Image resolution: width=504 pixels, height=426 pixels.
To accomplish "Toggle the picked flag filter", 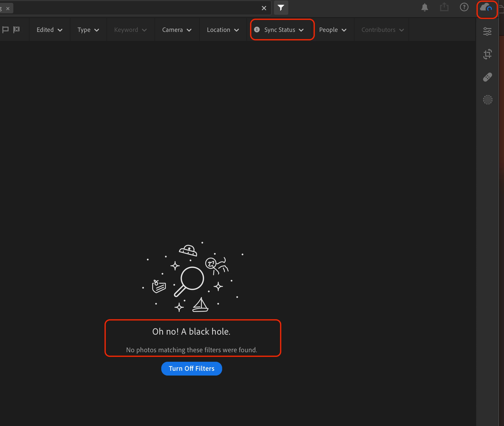I will click(x=5, y=30).
